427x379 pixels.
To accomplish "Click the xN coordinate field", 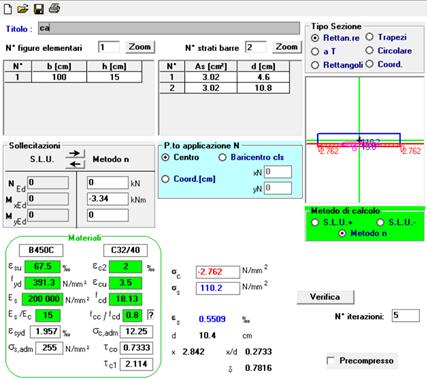I will tap(278, 172).
